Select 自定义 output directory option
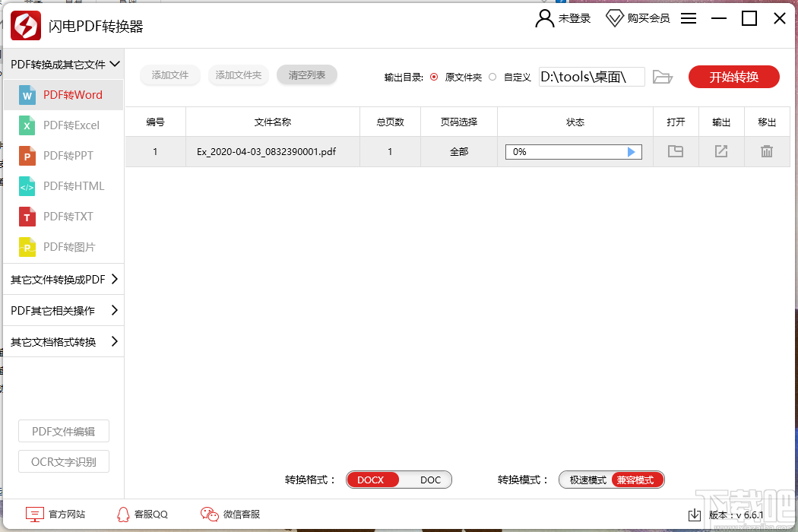Image resolution: width=798 pixels, height=532 pixels. (x=490, y=76)
